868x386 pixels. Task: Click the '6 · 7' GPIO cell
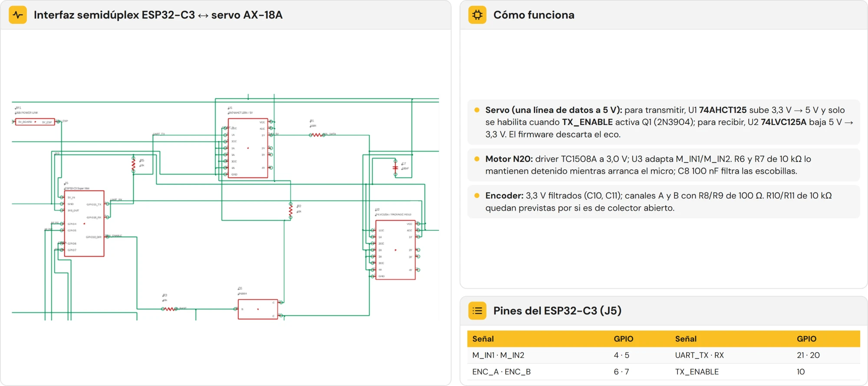click(621, 372)
